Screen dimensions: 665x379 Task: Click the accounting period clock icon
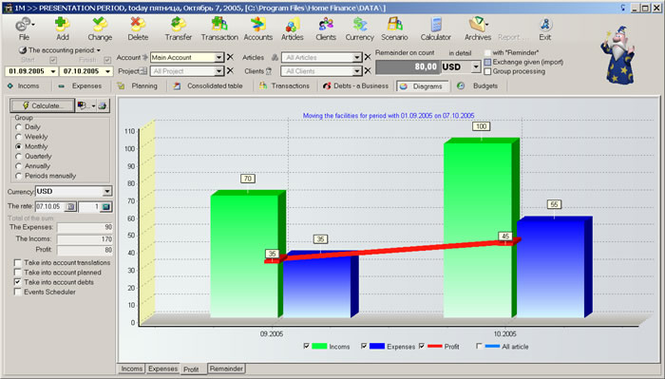[22, 50]
